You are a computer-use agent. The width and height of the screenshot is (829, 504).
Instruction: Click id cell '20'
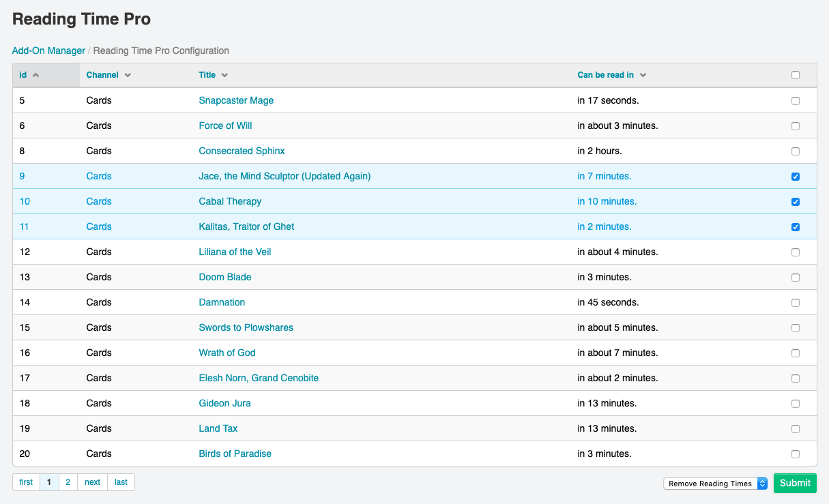tap(25, 454)
